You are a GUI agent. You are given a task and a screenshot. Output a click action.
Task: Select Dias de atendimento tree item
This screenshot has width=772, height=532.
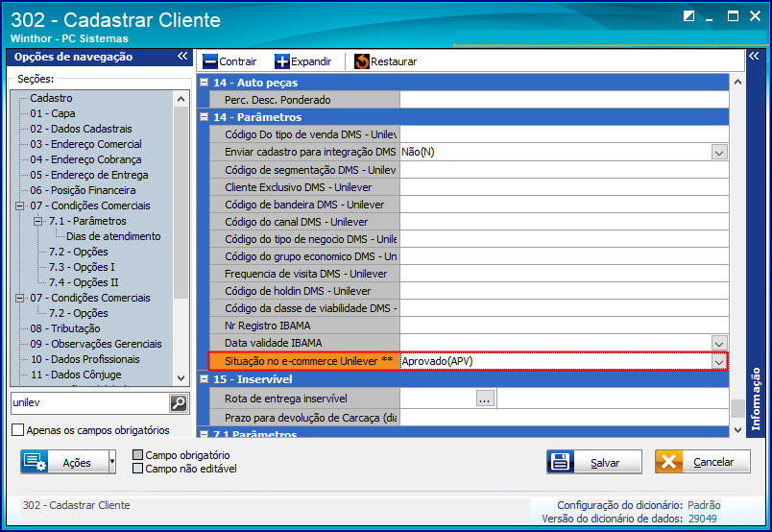click(x=113, y=236)
